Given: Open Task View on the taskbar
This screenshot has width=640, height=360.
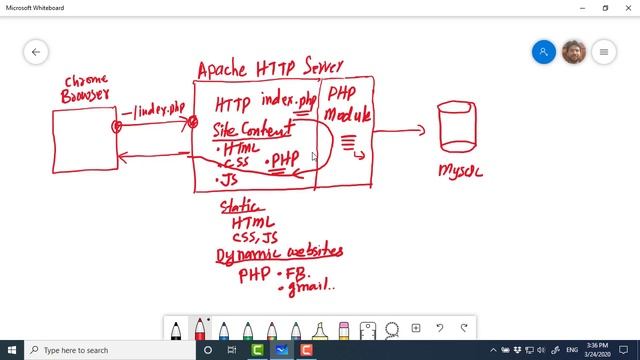Looking at the screenshot, I should point(232,350).
